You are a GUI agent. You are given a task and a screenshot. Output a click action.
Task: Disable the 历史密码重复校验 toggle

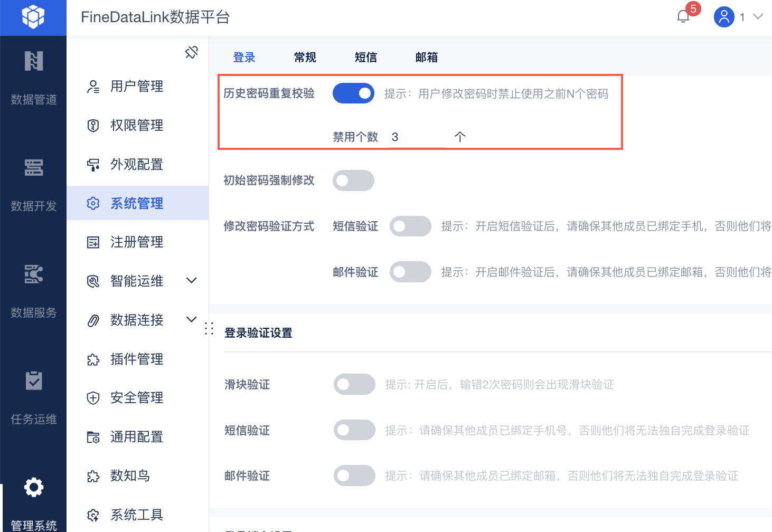click(353, 93)
